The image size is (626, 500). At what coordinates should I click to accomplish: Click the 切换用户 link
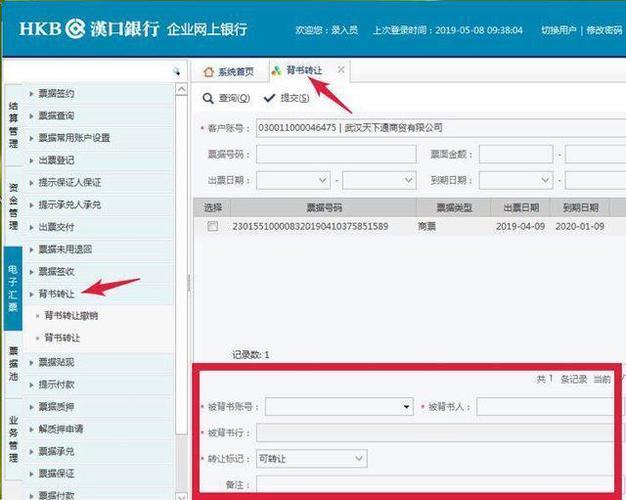[x=558, y=30]
